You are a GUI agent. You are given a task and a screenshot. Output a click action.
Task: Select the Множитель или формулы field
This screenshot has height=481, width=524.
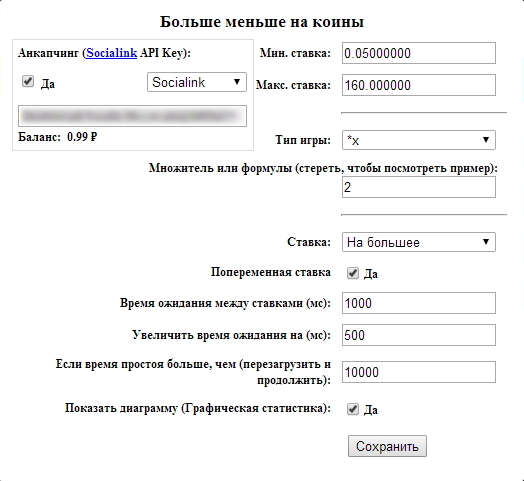click(419, 187)
